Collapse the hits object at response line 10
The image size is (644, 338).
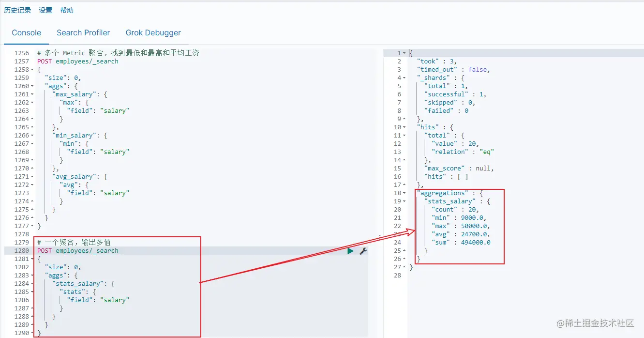404,127
